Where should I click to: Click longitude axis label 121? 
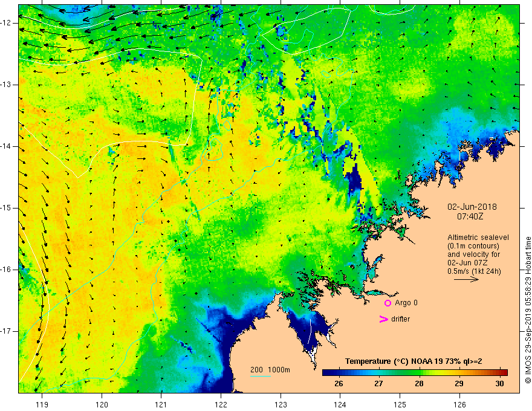[161, 404]
